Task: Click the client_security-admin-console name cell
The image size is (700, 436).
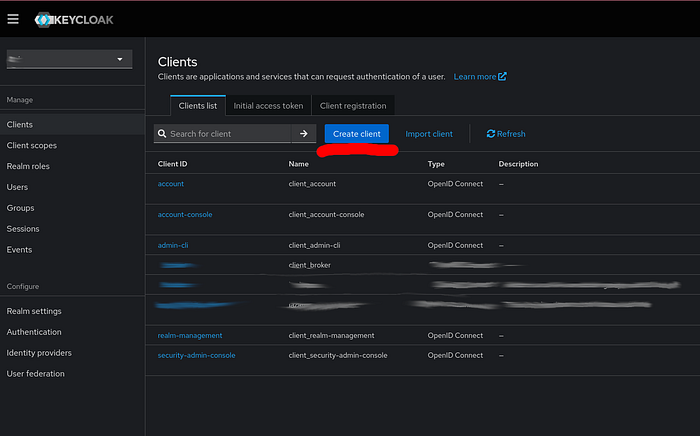Action: [x=338, y=355]
